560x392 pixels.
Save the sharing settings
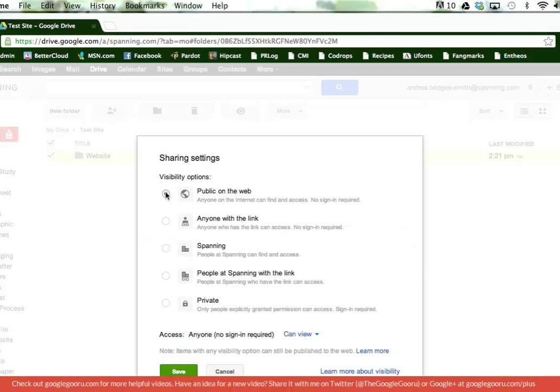[179, 371]
